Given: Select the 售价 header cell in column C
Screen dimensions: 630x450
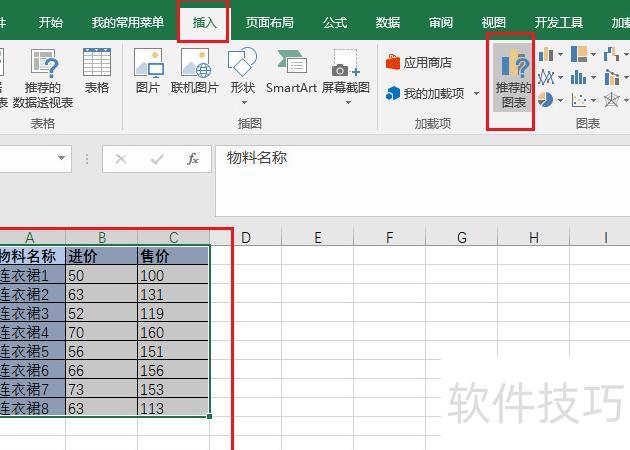Looking at the screenshot, I should [x=173, y=256].
